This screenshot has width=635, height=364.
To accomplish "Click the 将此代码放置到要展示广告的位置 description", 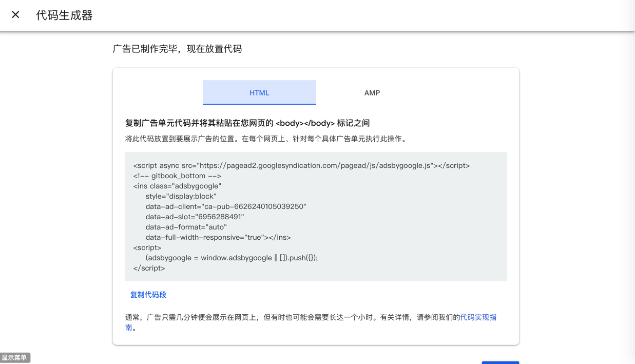I will click(267, 139).
